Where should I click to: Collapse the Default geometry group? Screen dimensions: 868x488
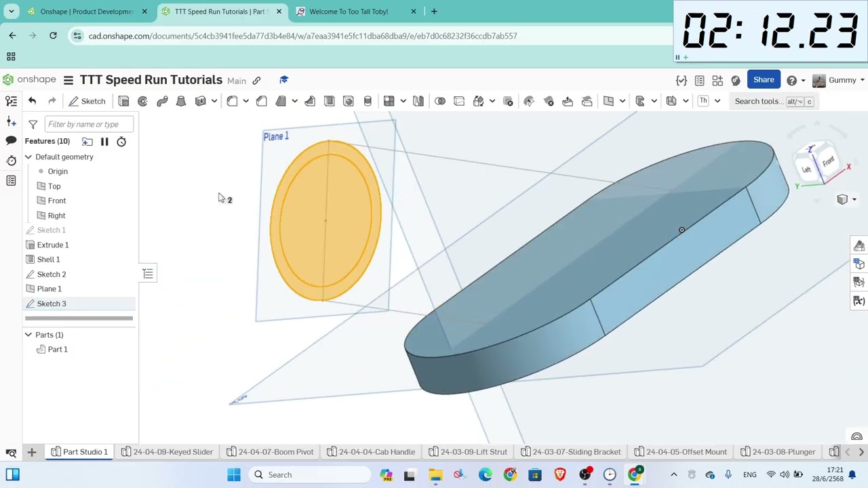click(x=28, y=157)
